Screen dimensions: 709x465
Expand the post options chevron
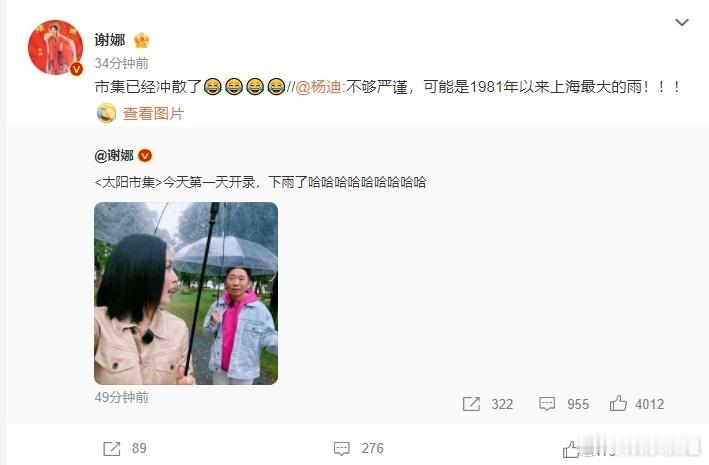tap(682, 22)
